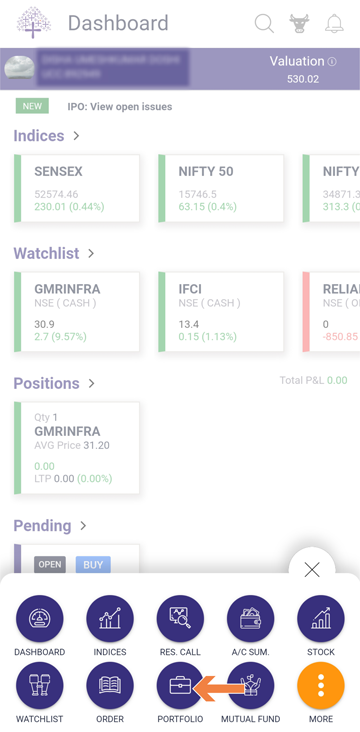This screenshot has width=360, height=732.
Task: Tap the orange More button
Action: tap(321, 685)
